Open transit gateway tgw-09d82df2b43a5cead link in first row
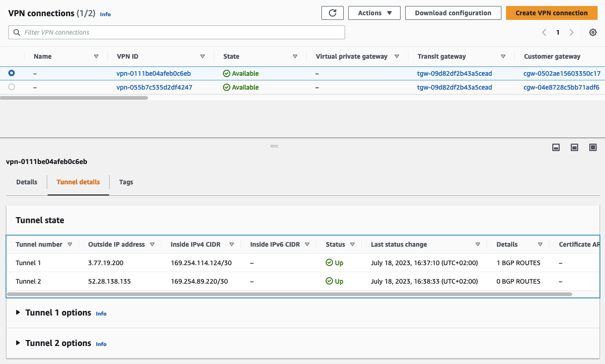This screenshot has width=605, height=364. (x=454, y=73)
